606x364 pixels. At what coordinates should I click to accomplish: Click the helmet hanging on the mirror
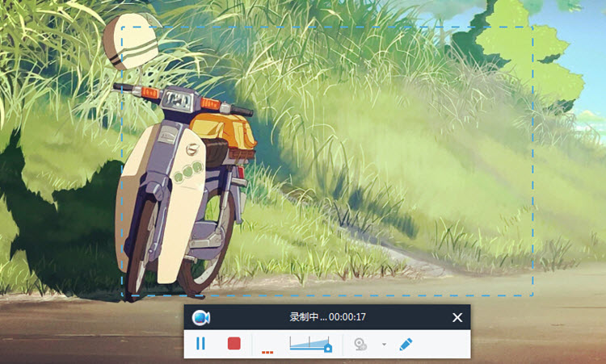(131, 41)
